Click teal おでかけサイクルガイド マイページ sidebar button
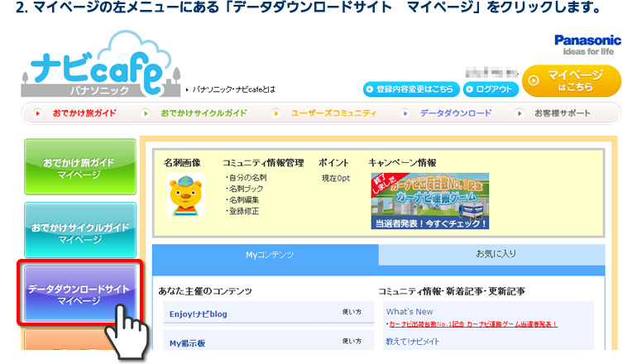This screenshot has height=364, width=637. [x=80, y=230]
